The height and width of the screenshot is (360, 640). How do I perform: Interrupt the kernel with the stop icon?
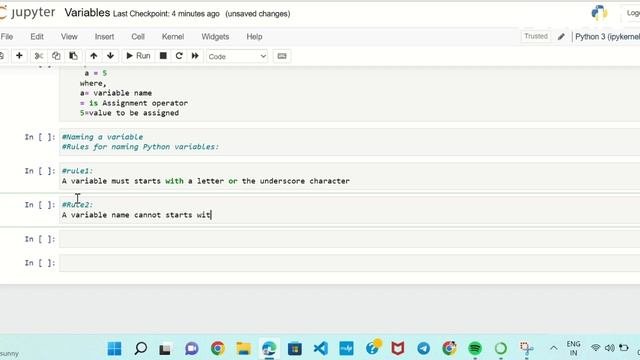(163, 56)
